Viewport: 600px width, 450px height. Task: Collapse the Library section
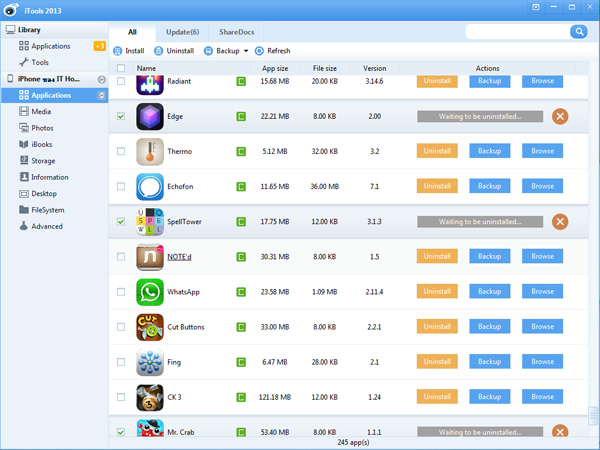click(x=9, y=30)
